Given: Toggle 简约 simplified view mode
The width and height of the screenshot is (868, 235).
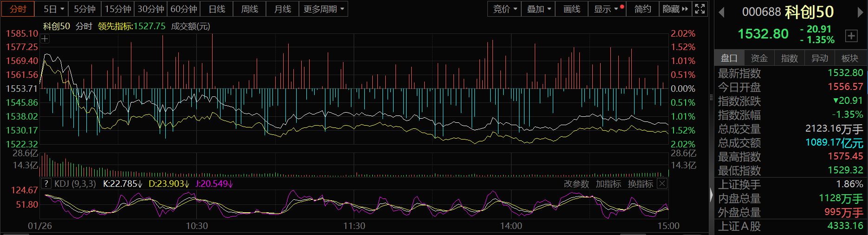Looking at the screenshot, I should 642,9.
